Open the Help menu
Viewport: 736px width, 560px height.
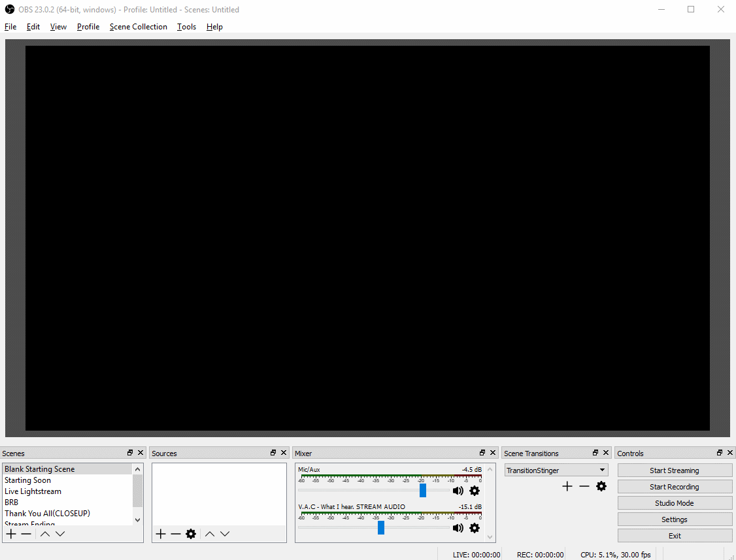[214, 27]
